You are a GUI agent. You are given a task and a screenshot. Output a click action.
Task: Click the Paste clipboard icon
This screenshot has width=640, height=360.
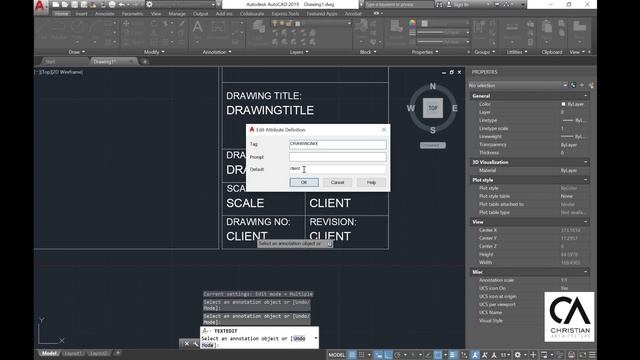(547, 27)
